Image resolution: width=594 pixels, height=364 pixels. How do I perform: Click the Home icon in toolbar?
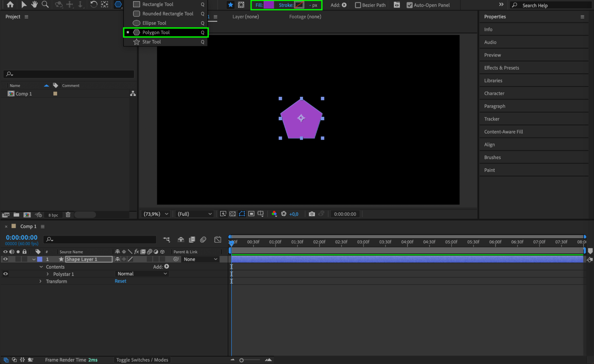pyautogui.click(x=10, y=4)
